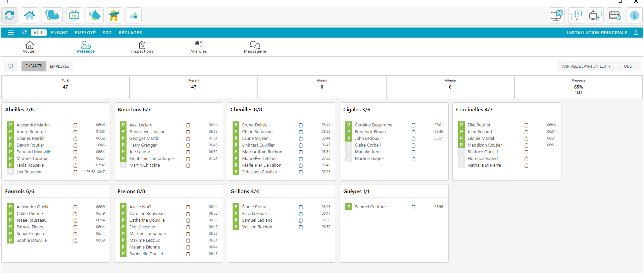Toggle presence status for Nathalie St Pierre
644x273 pixels.
click(461, 165)
